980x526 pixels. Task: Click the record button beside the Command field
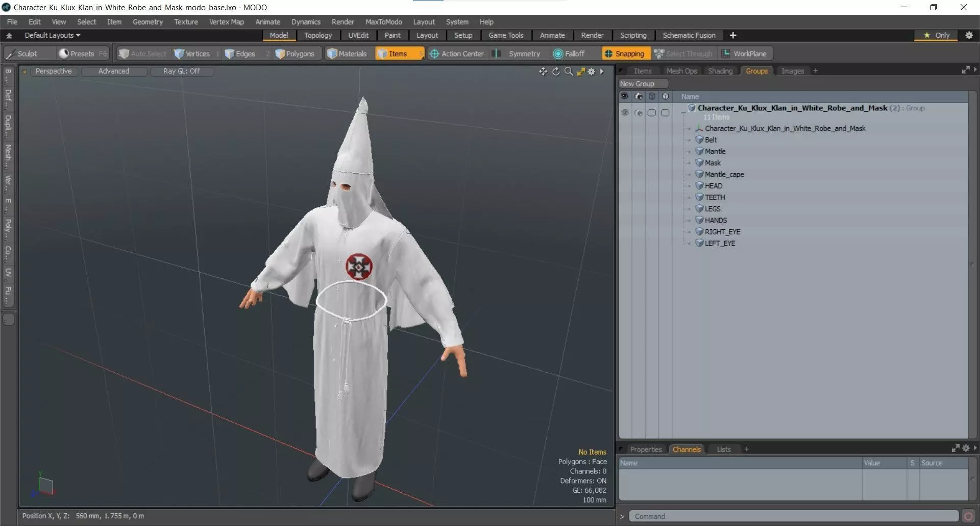tap(968, 516)
